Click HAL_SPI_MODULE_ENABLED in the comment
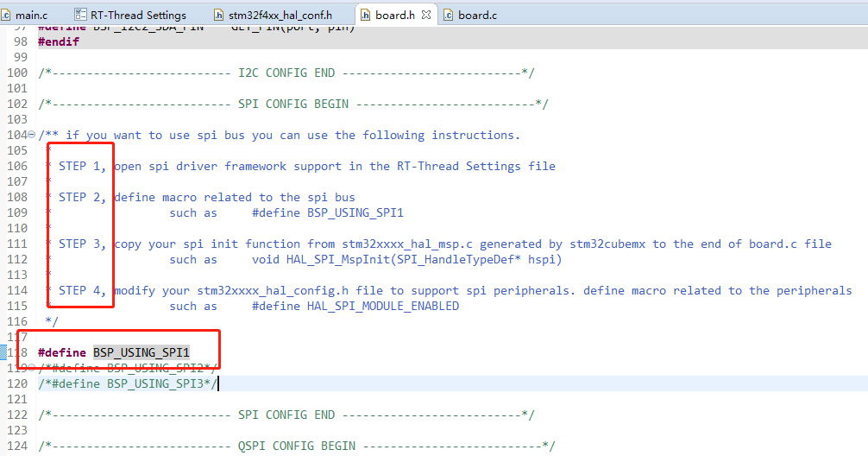 [x=383, y=306]
